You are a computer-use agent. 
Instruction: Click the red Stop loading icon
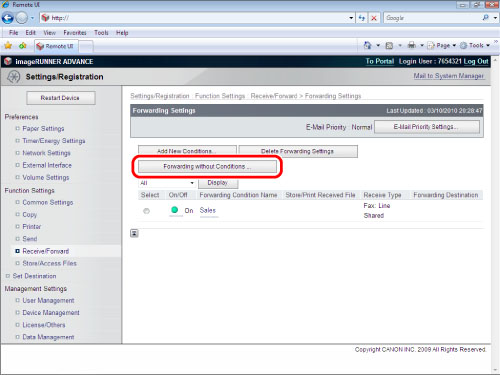point(374,18)
